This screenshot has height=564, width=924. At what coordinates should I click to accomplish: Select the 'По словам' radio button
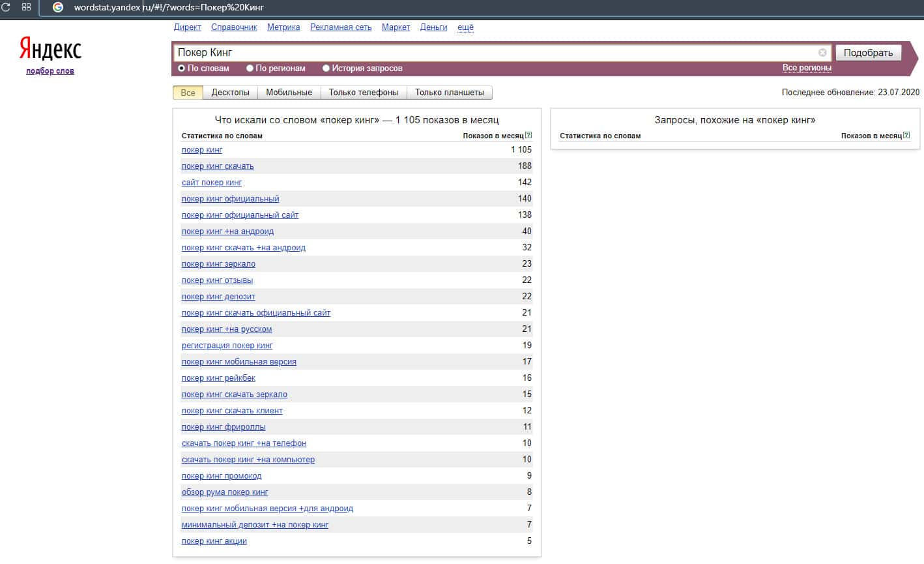pyautogui.click(x=182, y=68)
